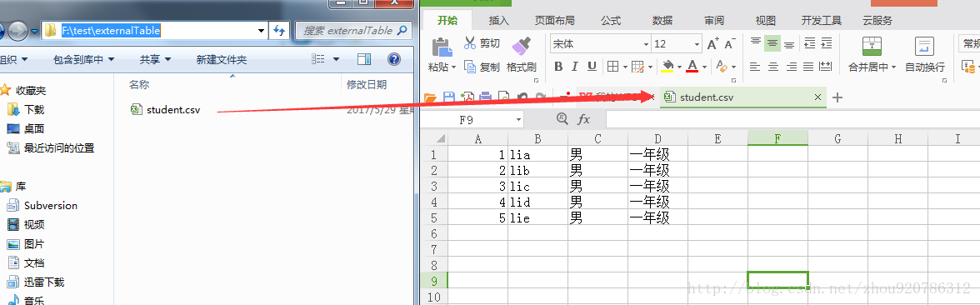Screen dimensions: 980x305
Task: Expand the fill color dropdown arrow
Action: (678, 67)
